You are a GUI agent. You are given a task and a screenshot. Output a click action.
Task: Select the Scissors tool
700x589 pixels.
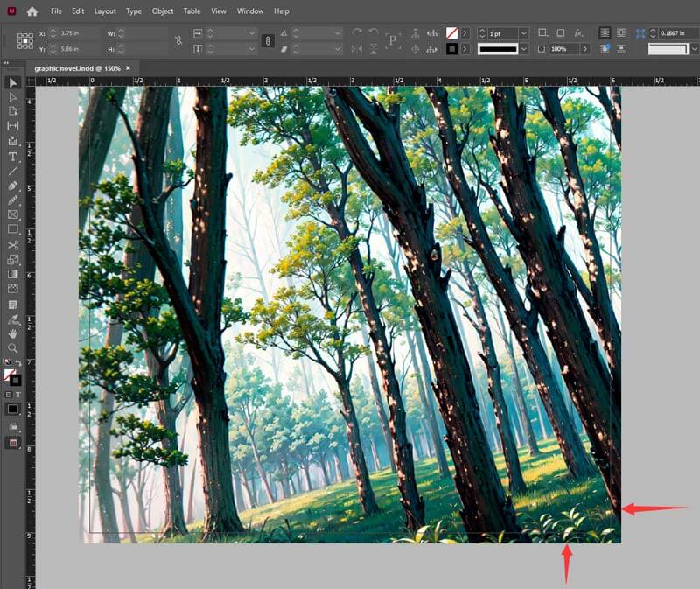tap(13, 245)
